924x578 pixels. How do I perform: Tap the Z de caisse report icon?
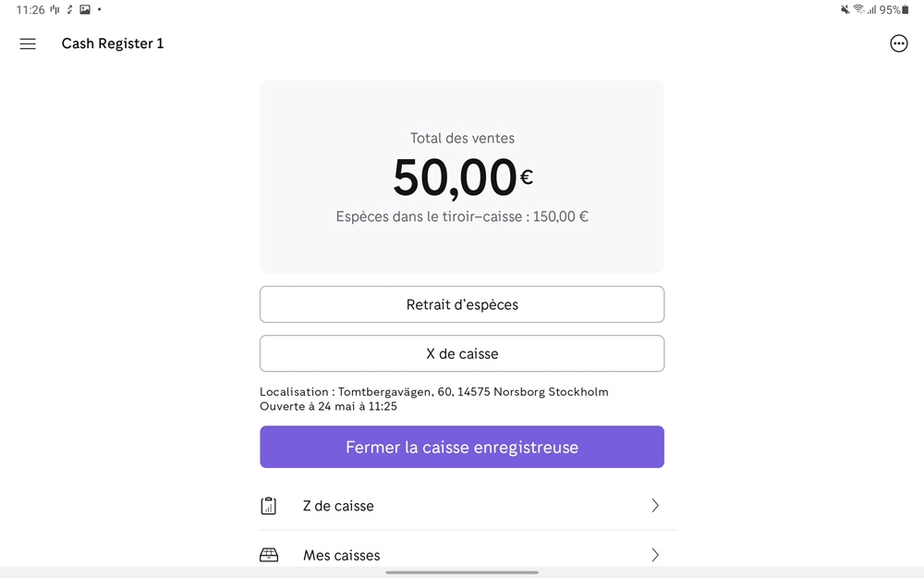(269, 506)
